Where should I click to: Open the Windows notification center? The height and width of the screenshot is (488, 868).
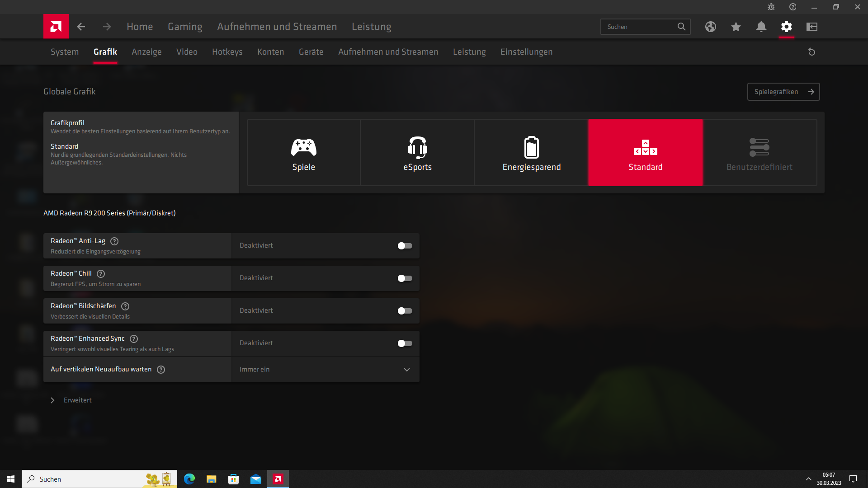coord(853,479)
